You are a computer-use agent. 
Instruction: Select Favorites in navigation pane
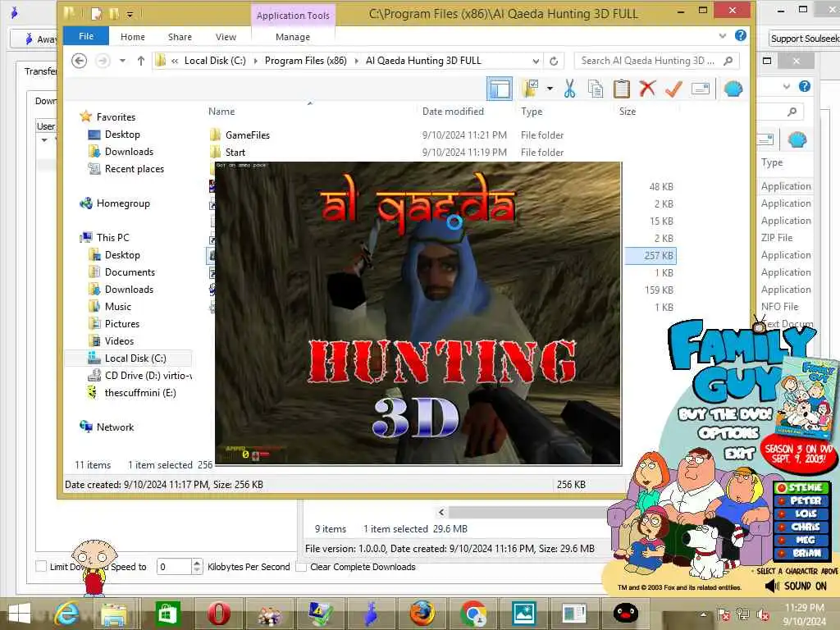116,116
